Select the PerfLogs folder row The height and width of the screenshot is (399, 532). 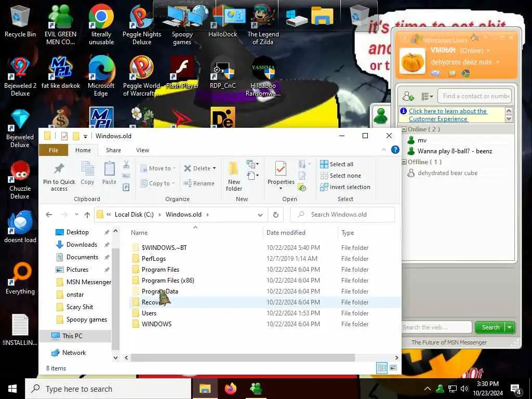264,259
